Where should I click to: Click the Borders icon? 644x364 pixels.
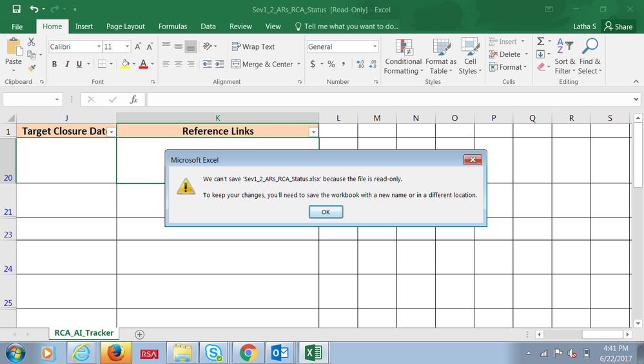[x=102, y=64]
